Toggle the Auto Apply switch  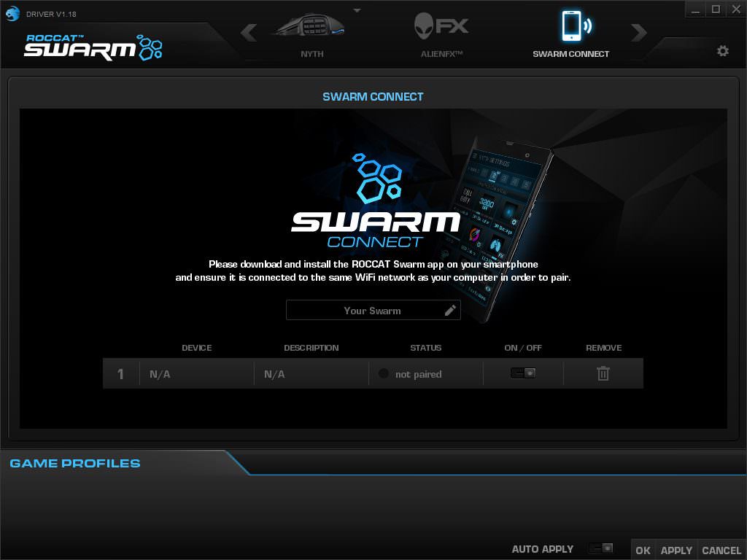click(601, 548)
